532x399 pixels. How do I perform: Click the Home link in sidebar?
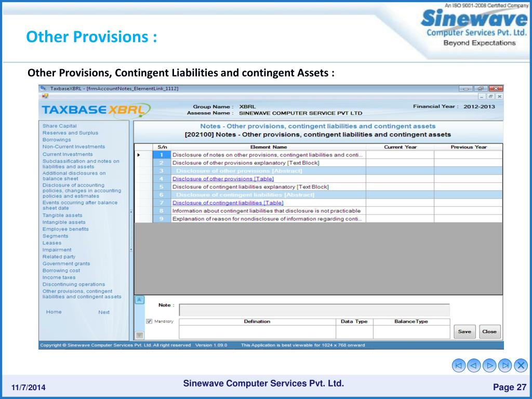[54, 312]
